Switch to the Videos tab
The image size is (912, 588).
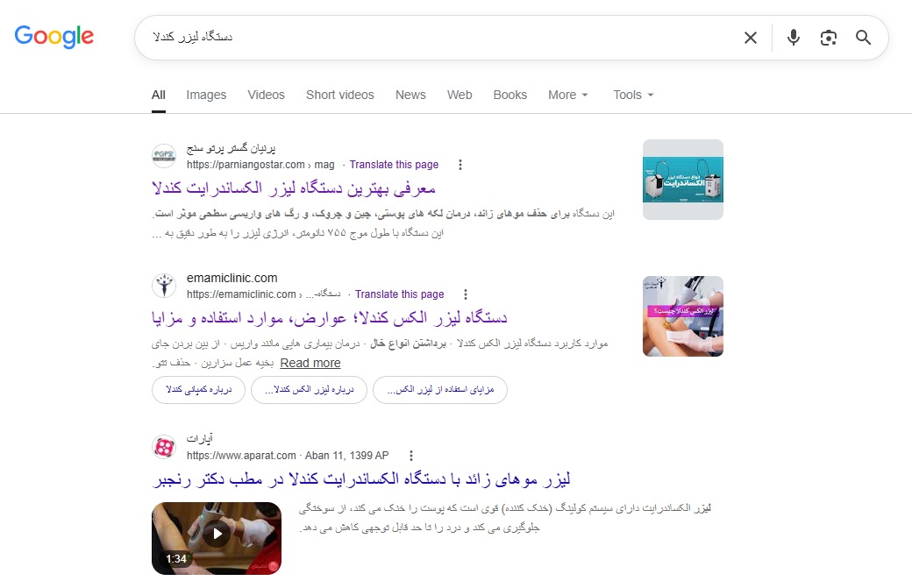(x=266, y=95)
